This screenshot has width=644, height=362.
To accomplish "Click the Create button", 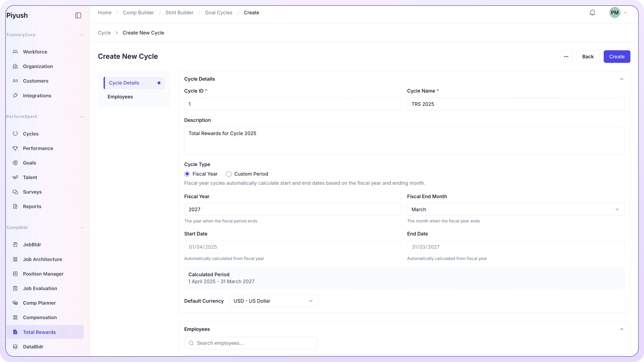I will 617,56.
